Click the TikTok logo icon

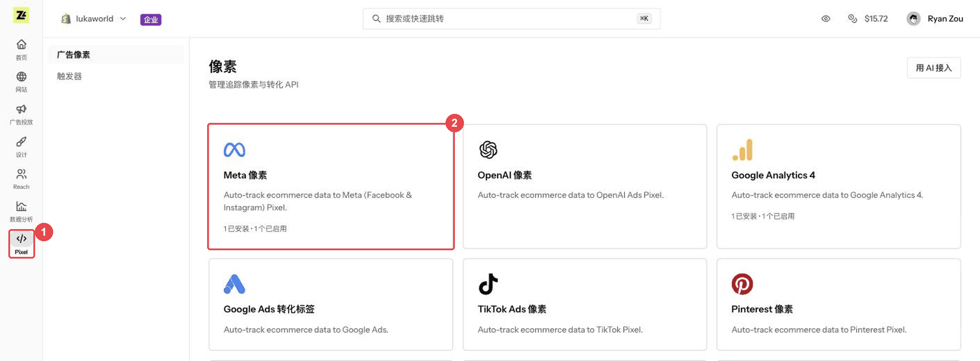[x=488, y=284]
